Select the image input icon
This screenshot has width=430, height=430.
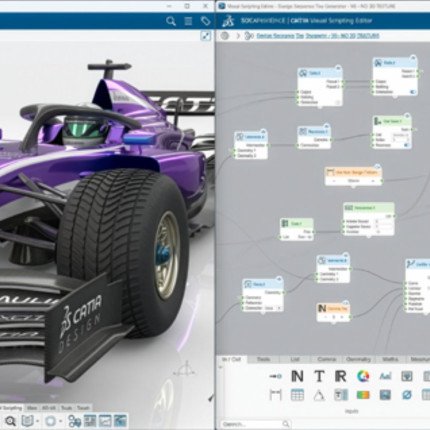point(385,395)
